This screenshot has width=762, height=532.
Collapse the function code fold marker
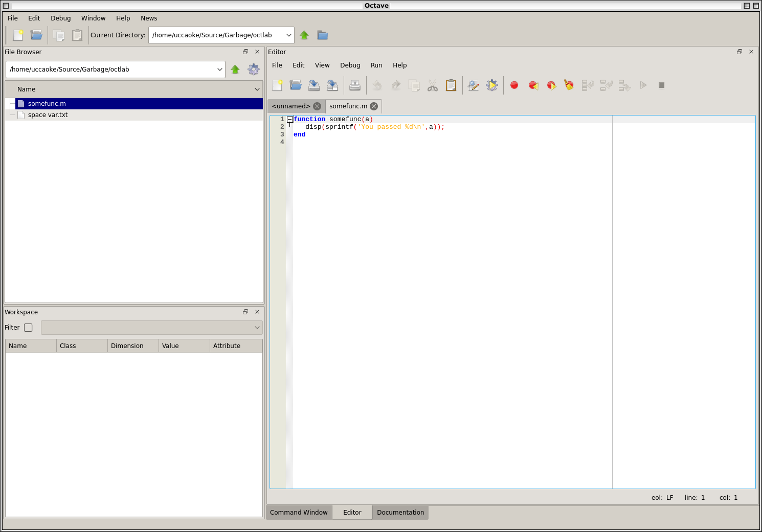tap(290, 119)
